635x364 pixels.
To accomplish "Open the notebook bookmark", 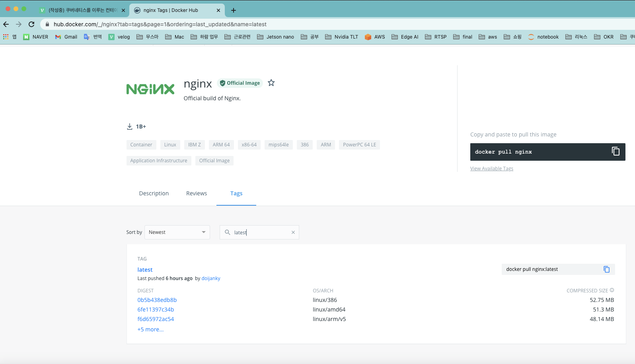I will coord(543,37).
